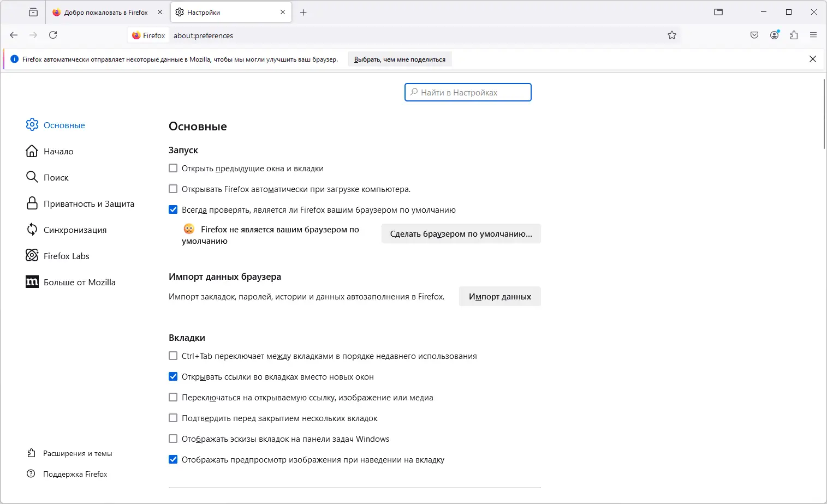The image size is (827, 504).
Task: Click the reload page icon
Action: [x=53, y=35]
